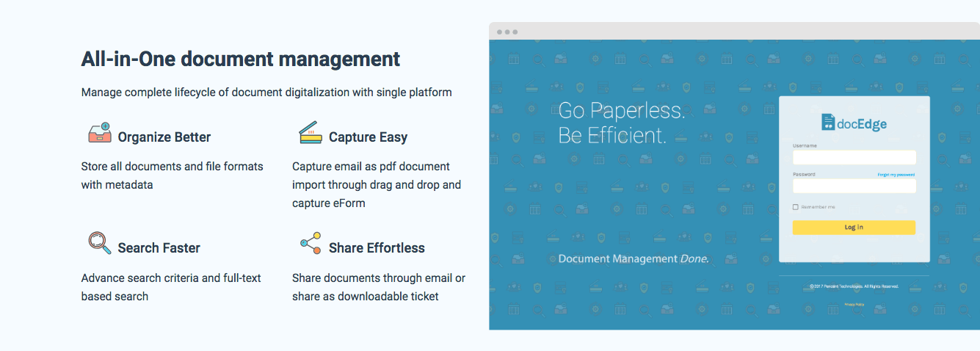Focus the Username input field
This screenshot has width=980, height=351.
tap(854, 157)
